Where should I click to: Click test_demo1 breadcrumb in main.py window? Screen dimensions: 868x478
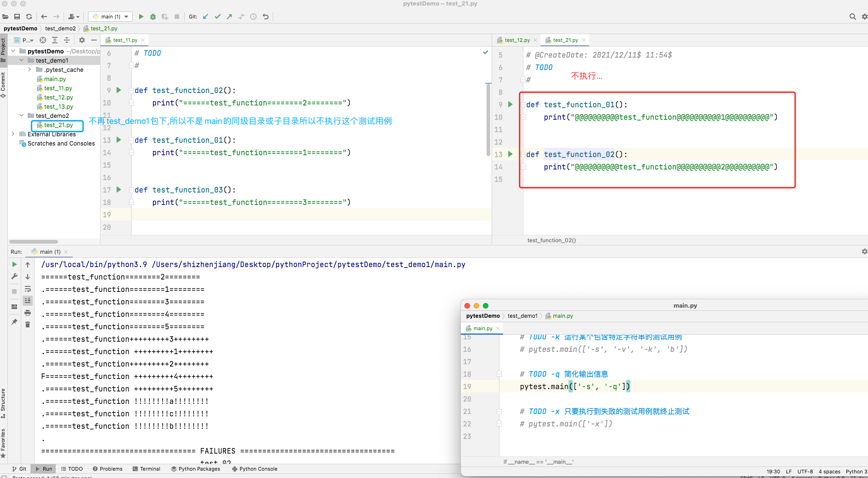(522, 316)
